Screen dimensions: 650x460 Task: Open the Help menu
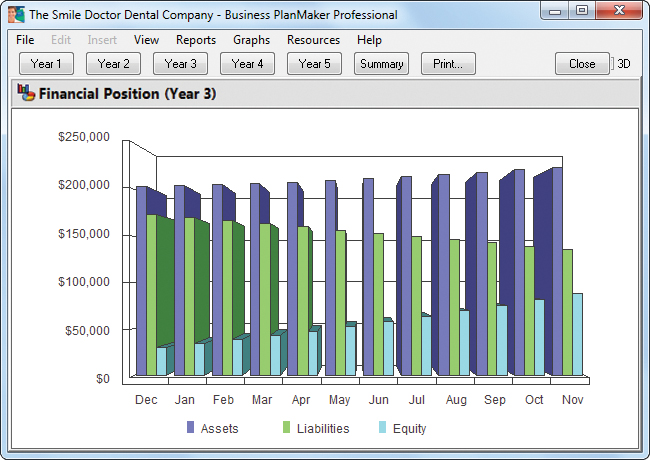point(369,40)
